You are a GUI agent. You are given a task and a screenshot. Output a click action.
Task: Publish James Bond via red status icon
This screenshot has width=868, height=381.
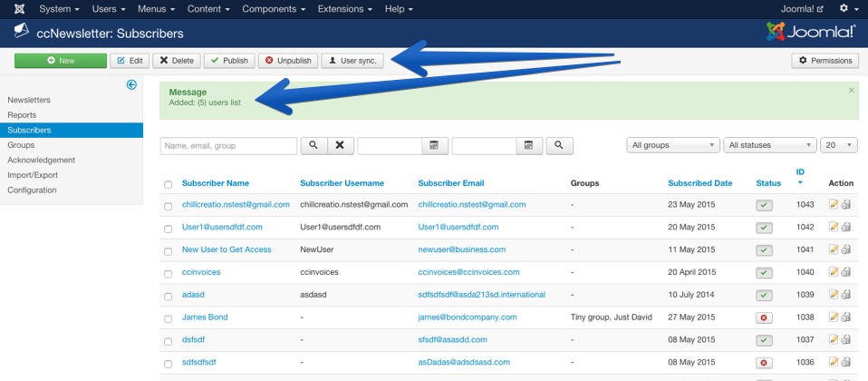764,317
